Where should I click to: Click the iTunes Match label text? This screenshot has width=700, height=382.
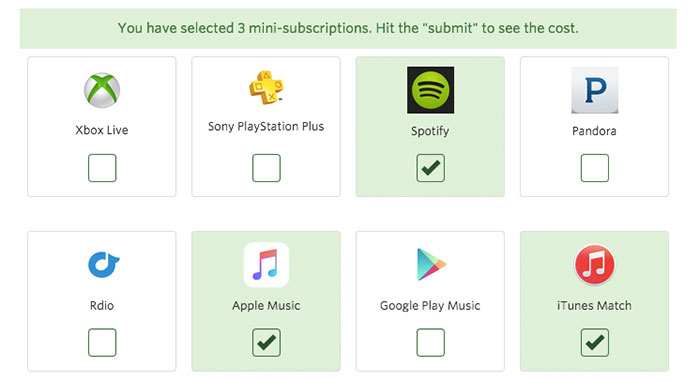point(594,305)
